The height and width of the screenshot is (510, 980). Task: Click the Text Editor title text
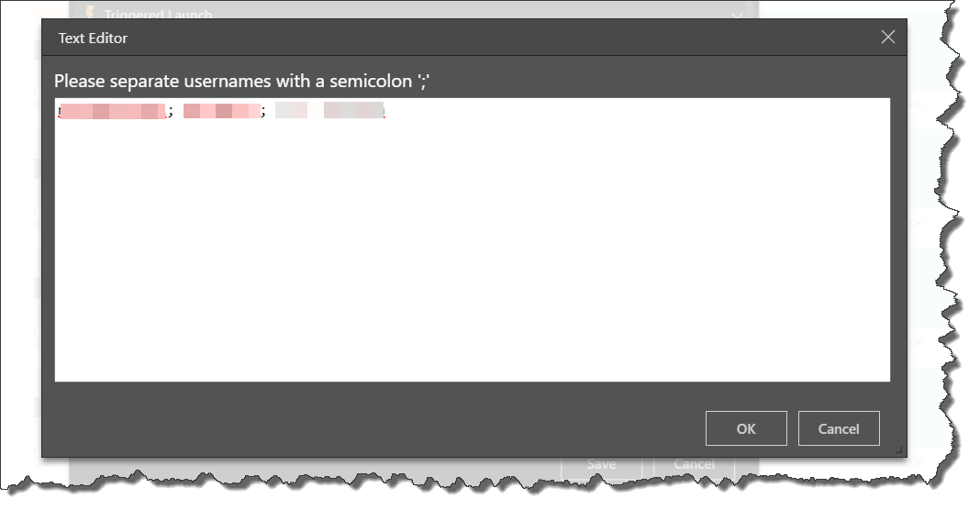93,39
